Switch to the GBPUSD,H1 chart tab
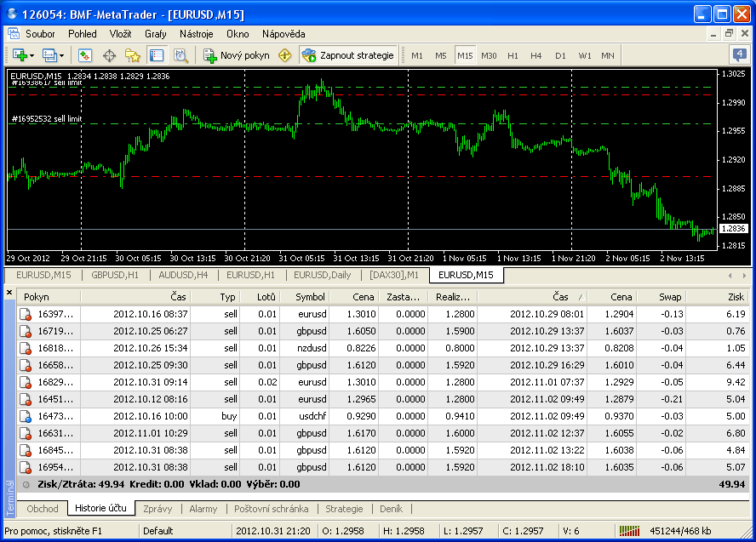Viewport: 756px width, 542px height. (x=115, y=275)
